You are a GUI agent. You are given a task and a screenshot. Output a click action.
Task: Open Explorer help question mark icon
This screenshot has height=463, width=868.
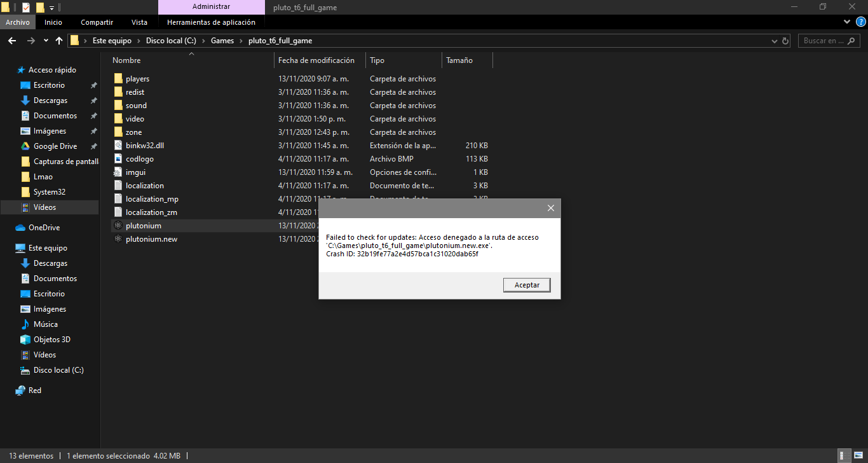860,22
